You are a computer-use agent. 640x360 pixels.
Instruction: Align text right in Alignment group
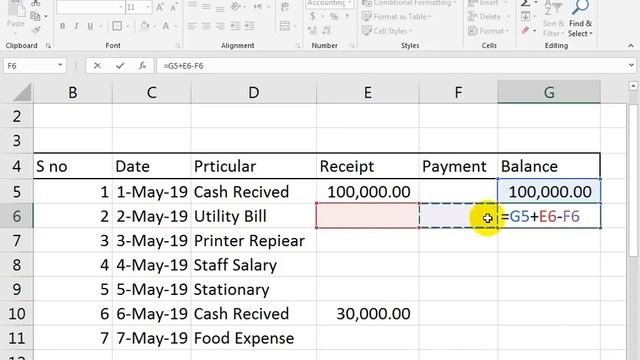(x=220, y=26)
